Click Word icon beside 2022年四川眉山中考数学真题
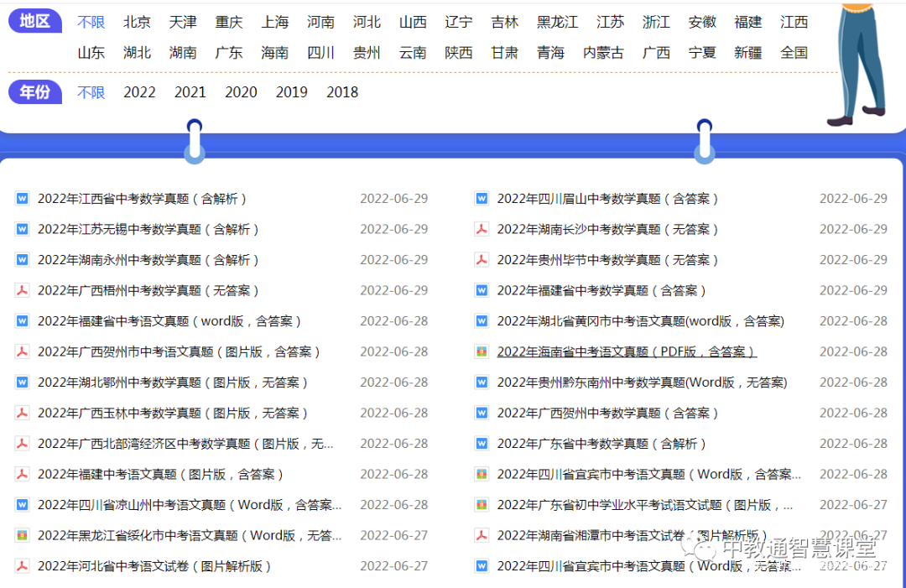 (482, 199)
